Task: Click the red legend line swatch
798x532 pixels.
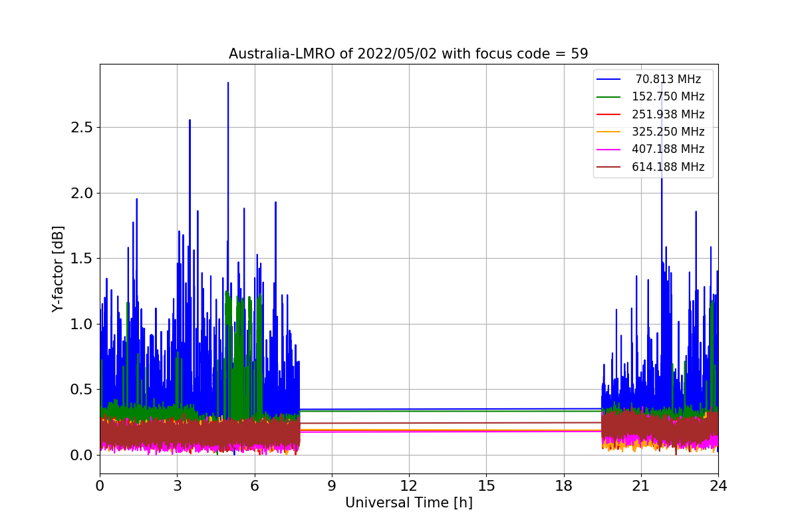Action: pos(609,114)
